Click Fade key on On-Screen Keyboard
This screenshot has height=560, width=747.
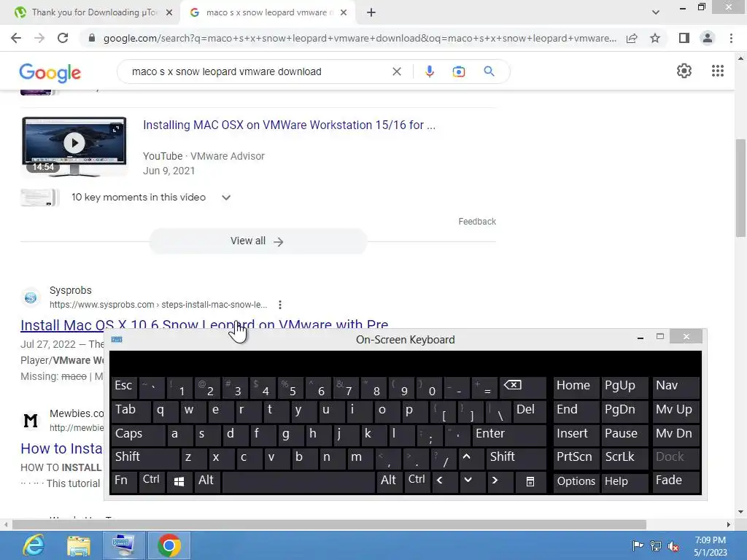tap(675, 482)
